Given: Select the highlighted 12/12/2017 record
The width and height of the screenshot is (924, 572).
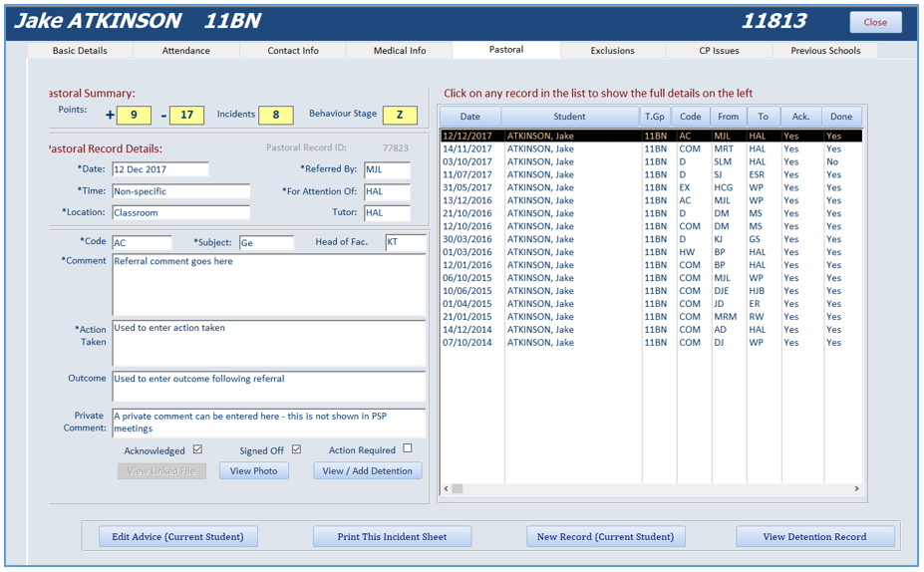Looking at the screenshot, I should 651,137.
